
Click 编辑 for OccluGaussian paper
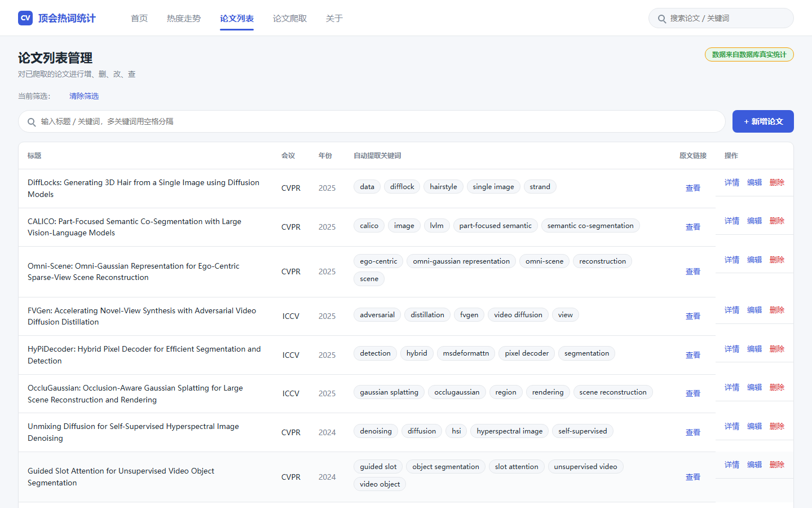[754, 387]
